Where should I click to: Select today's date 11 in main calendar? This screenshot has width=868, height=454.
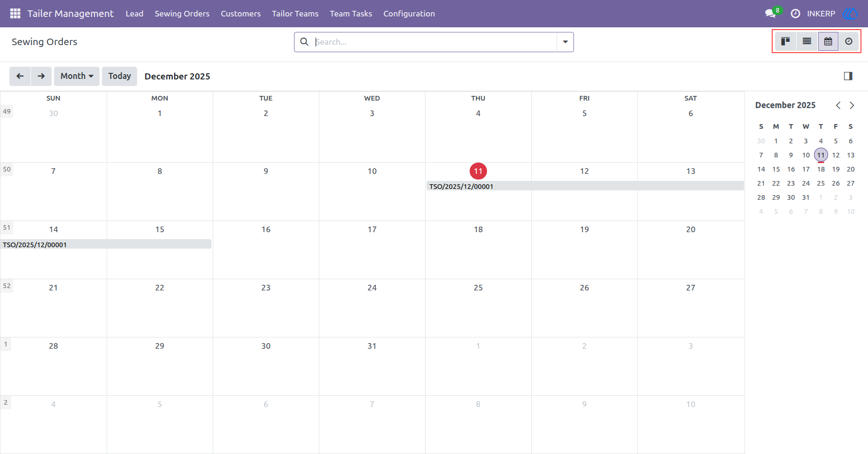478,171
